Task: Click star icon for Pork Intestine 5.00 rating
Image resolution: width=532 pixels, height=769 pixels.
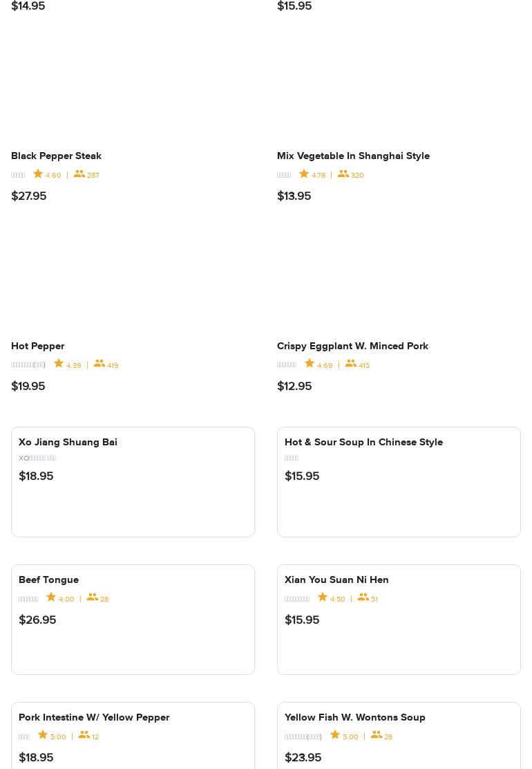Action: coord(43,735)
